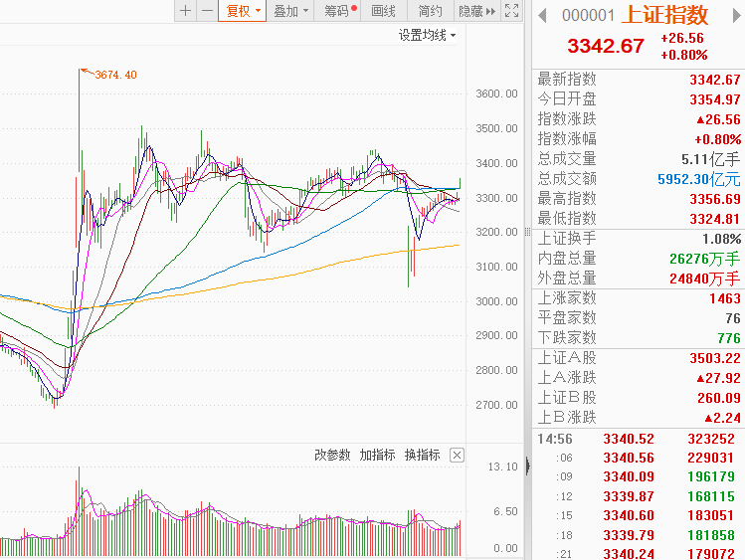745x560 pixels.
Task: Open the 筹码 chip distribution menu
Action: pos(340,11)
